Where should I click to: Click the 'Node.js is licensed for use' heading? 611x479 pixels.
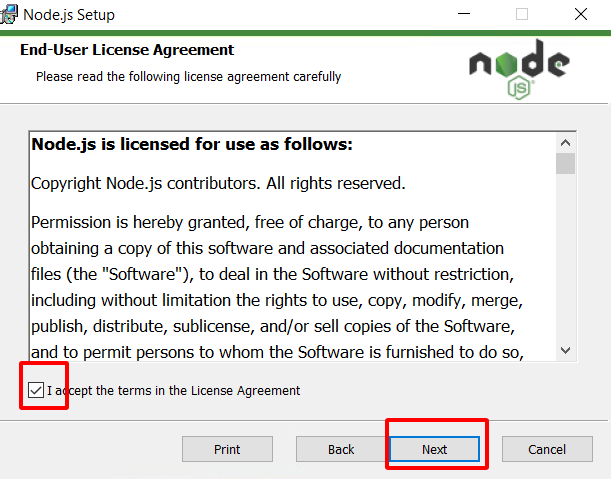(x=192, y=145)
